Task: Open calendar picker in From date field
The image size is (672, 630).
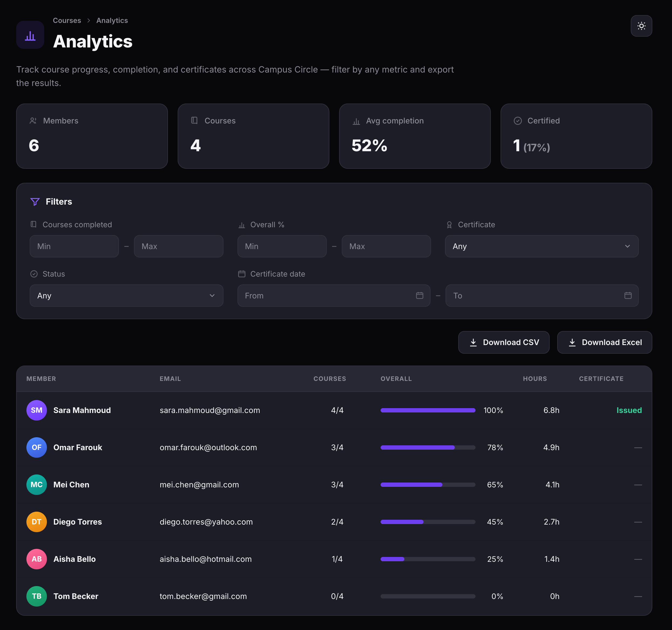Action: (x=419, y=295)
